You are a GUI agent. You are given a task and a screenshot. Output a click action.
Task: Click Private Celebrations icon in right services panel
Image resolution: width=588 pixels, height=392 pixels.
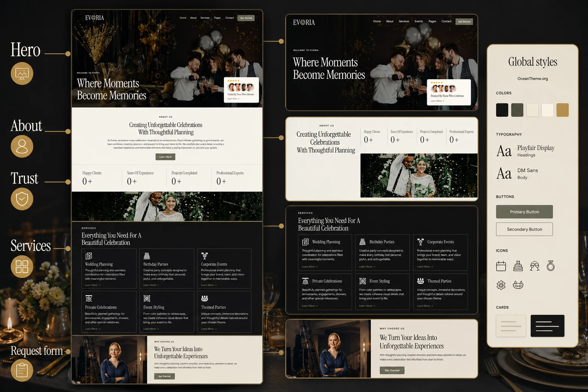pos(305,281)
